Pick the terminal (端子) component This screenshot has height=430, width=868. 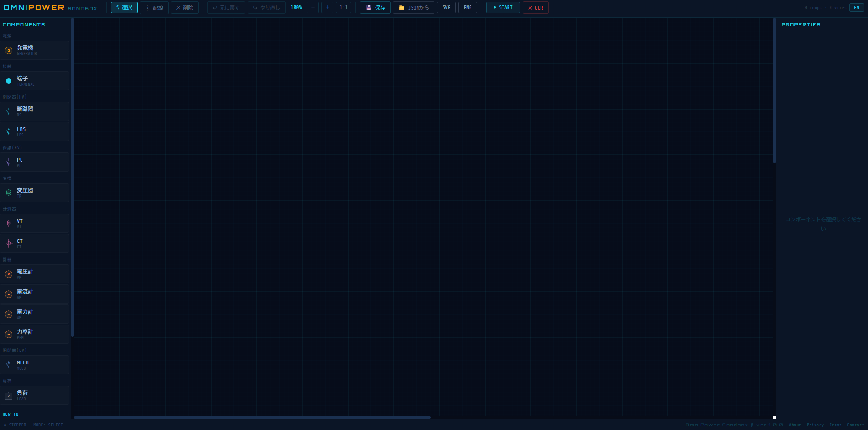click(35, 81)
